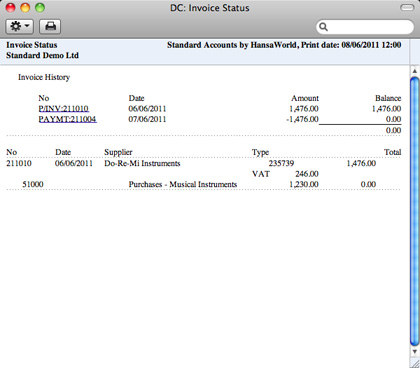The height and width of the screenshot is (368, 420).
Task: Click payment date 07/06/2011
Action: 147,119
